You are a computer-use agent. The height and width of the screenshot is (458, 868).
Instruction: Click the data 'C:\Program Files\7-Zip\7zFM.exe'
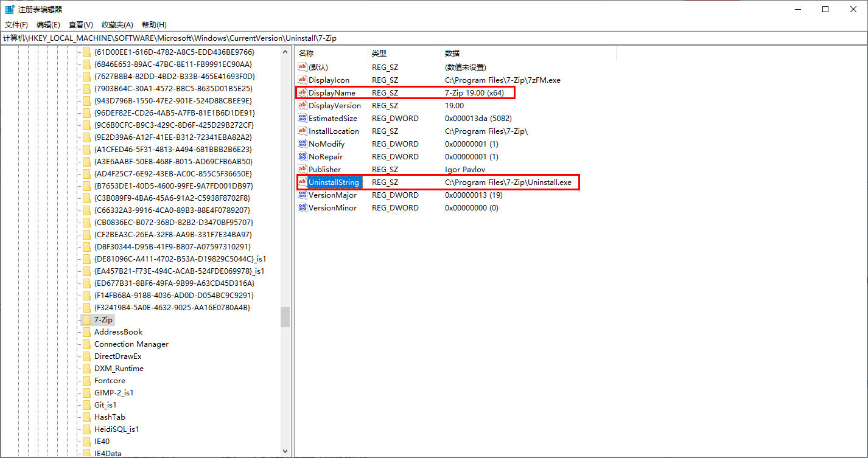tap(503, 80)
